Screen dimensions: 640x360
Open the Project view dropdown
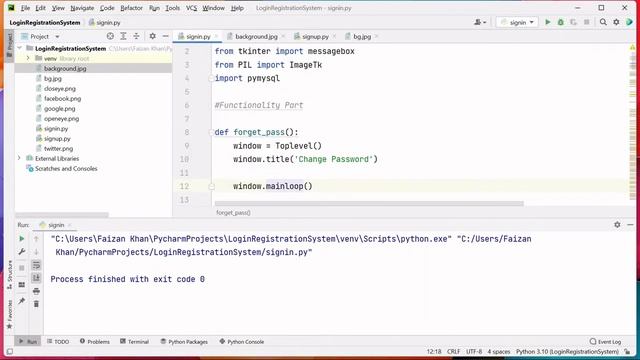(x=40, y=36)
